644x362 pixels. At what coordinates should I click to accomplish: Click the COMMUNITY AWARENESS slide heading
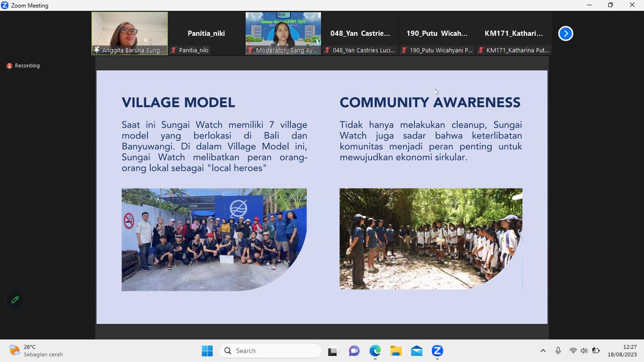point(430,102)
